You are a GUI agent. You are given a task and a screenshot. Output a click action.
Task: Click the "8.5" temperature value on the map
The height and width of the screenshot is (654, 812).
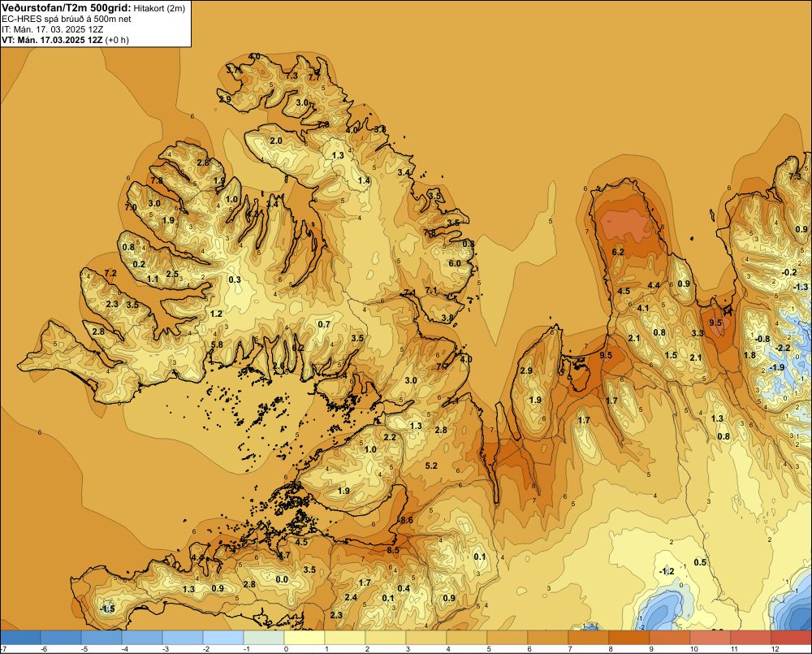(393, 550)
